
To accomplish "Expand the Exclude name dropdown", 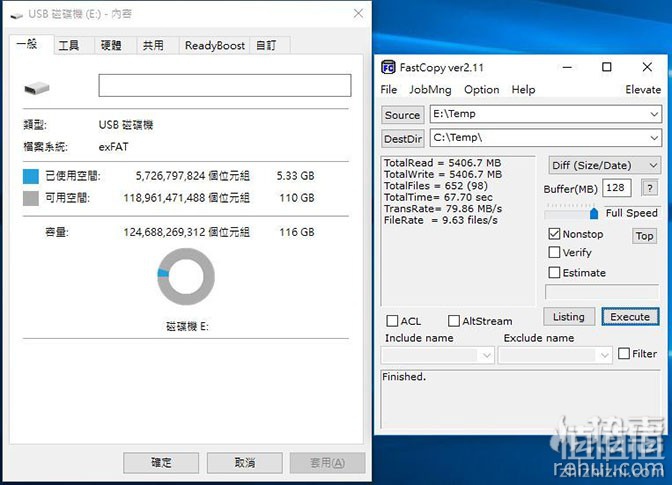I will (x=604, y=355).
